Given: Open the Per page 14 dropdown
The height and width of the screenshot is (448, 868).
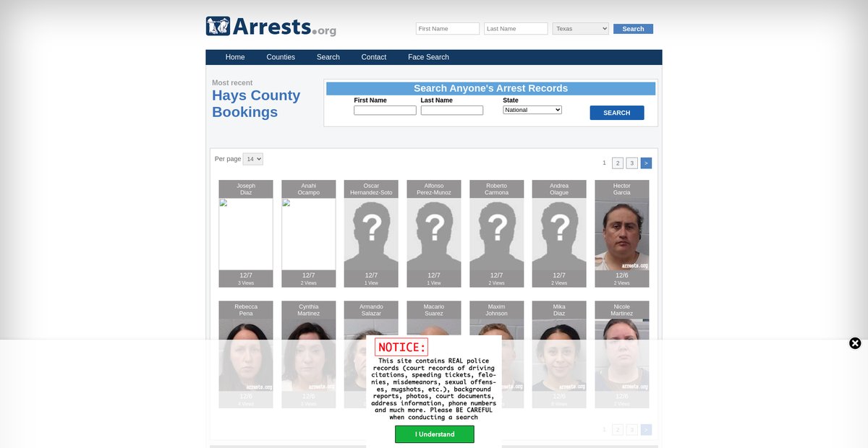Looking at the screenshot, I should coord(253,159).
